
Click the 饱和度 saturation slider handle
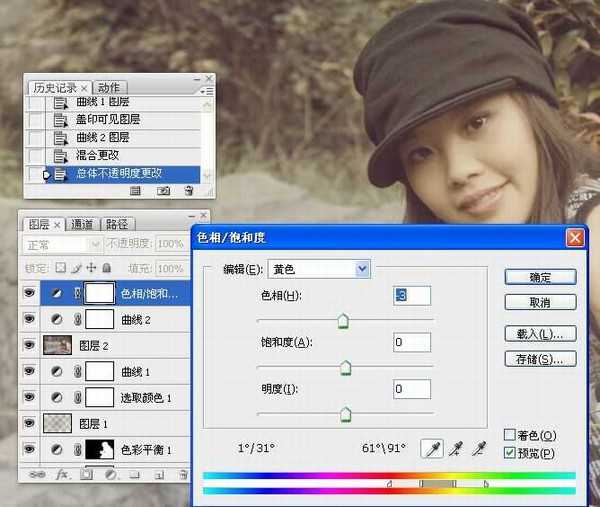click(x=346, y=367)
